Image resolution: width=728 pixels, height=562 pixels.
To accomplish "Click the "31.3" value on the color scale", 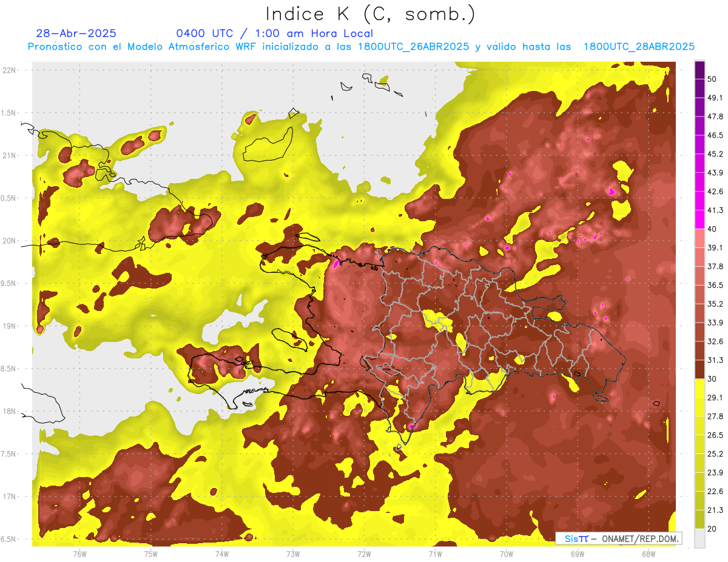I will pyautogui.click(x=715, y=360).
